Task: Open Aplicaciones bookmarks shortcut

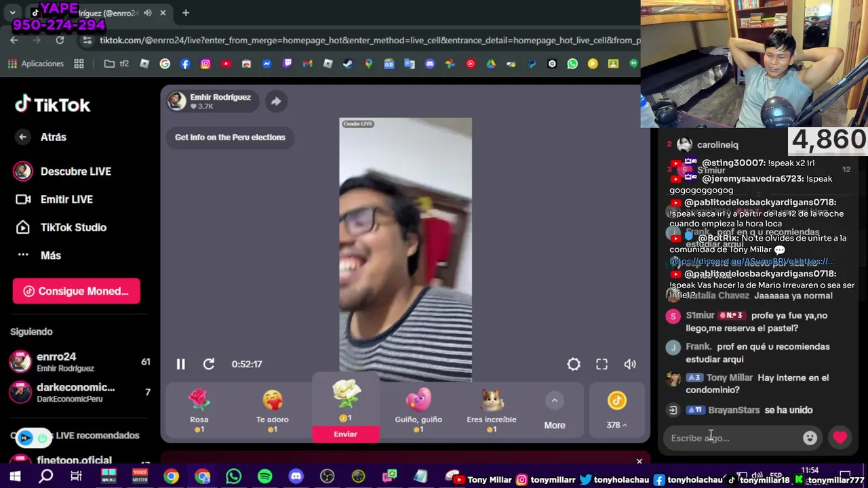Action: [35, 64]
